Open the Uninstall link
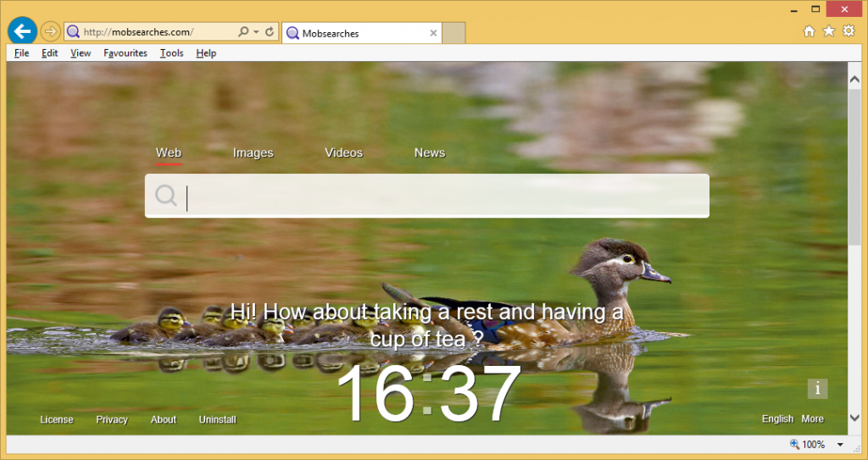Screen dimensions: 868x460 tap(218, 419)
